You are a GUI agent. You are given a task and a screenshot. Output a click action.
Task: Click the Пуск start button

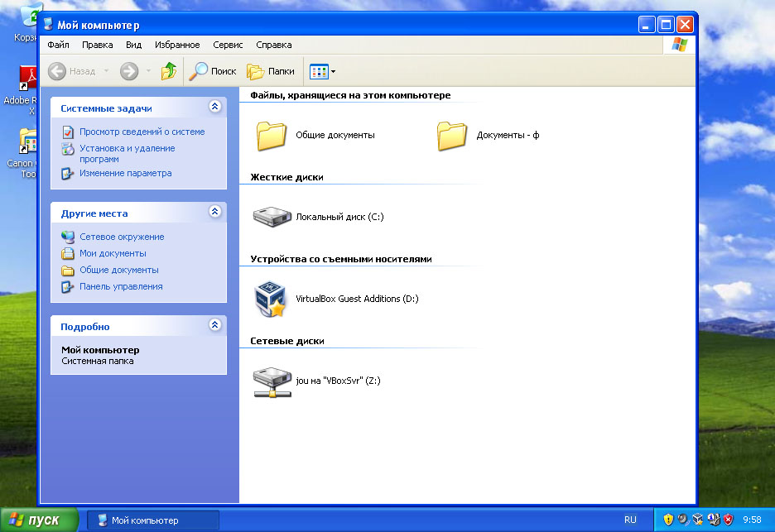[40, 520]
